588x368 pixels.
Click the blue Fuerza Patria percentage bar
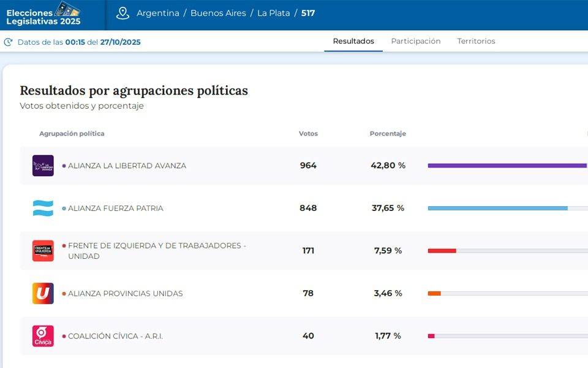(x=497, y=208)
